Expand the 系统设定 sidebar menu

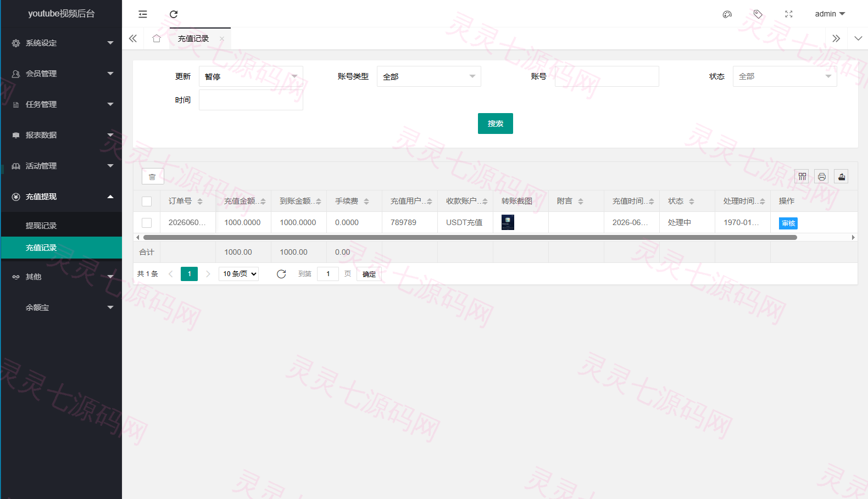click(62, 43)
